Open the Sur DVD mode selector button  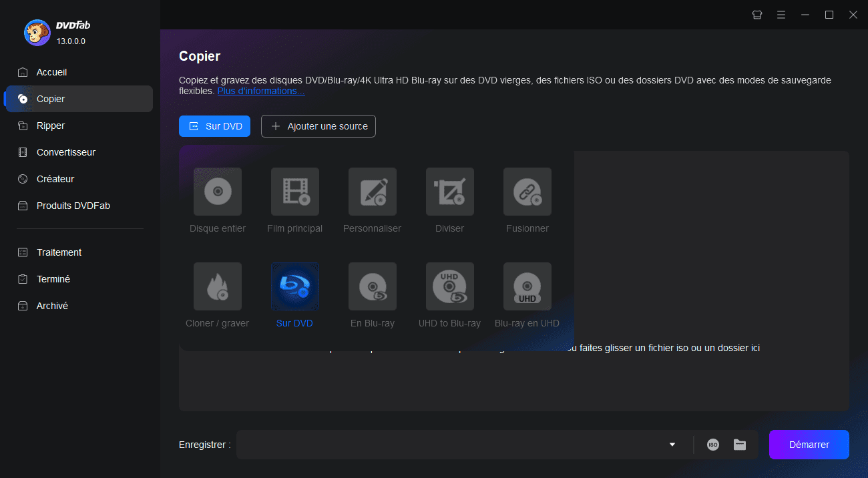214,126
